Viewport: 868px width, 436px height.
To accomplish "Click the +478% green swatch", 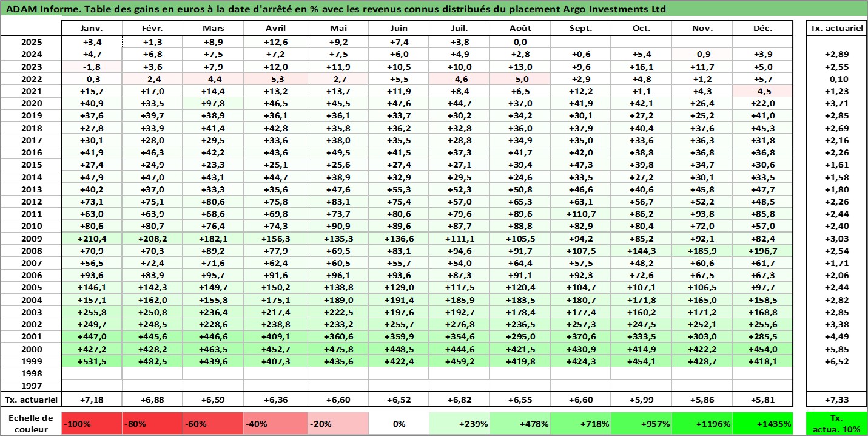I will click(x=520, y=424).
